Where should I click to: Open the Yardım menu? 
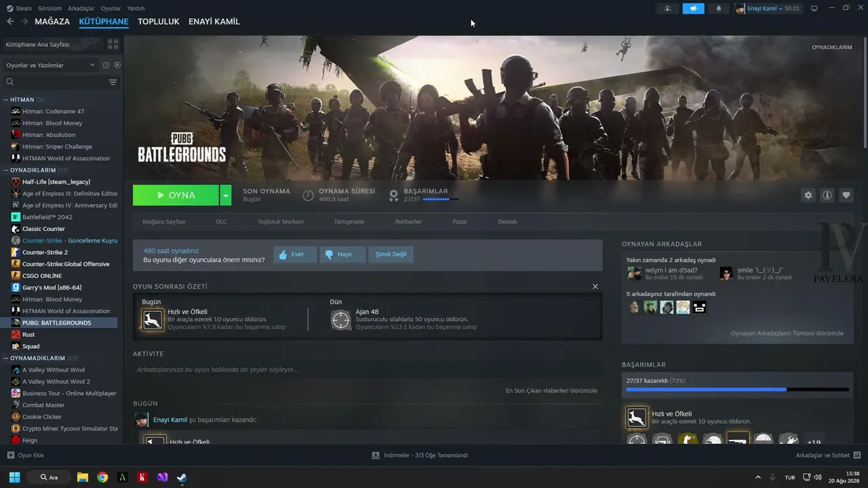[x=136, y=8]
